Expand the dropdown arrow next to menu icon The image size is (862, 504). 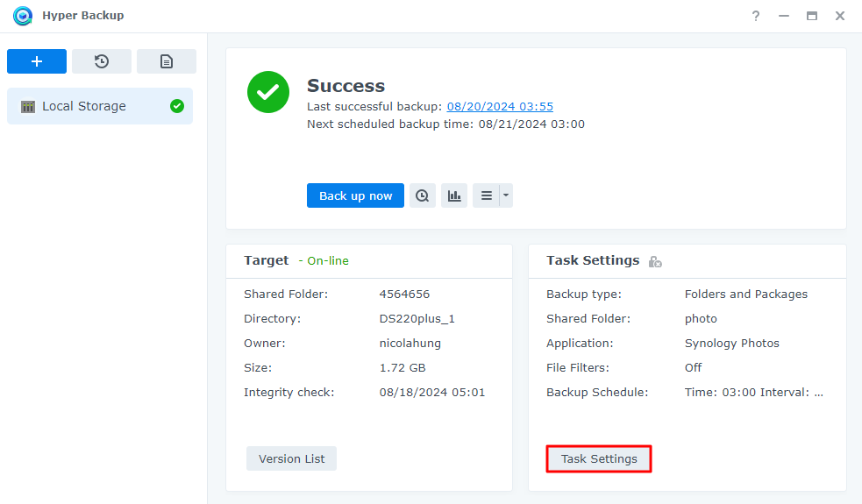coord(506,195)
